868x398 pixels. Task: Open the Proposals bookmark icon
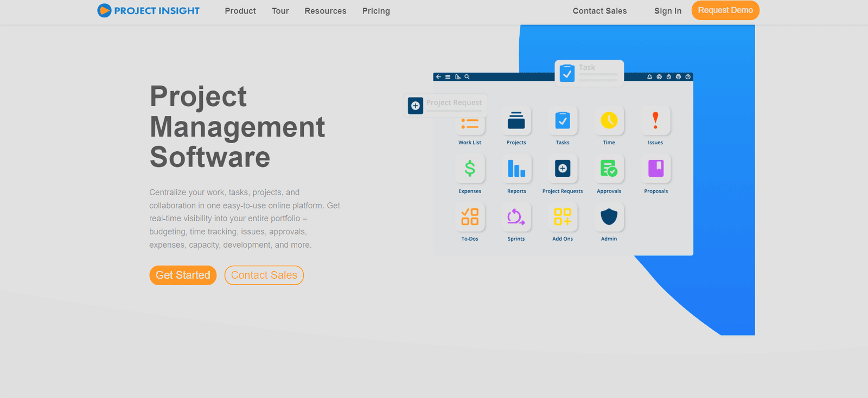[x=656, y=169]
